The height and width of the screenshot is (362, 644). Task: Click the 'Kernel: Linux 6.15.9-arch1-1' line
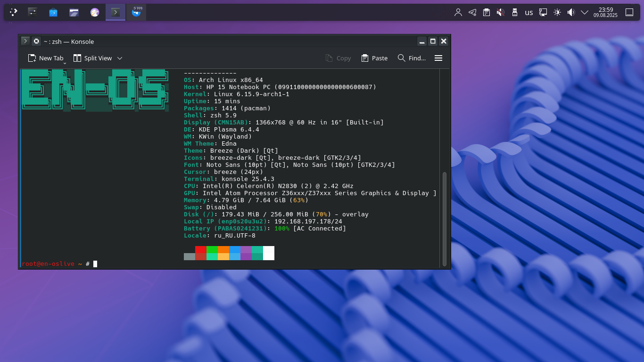[x=237, y=94]
